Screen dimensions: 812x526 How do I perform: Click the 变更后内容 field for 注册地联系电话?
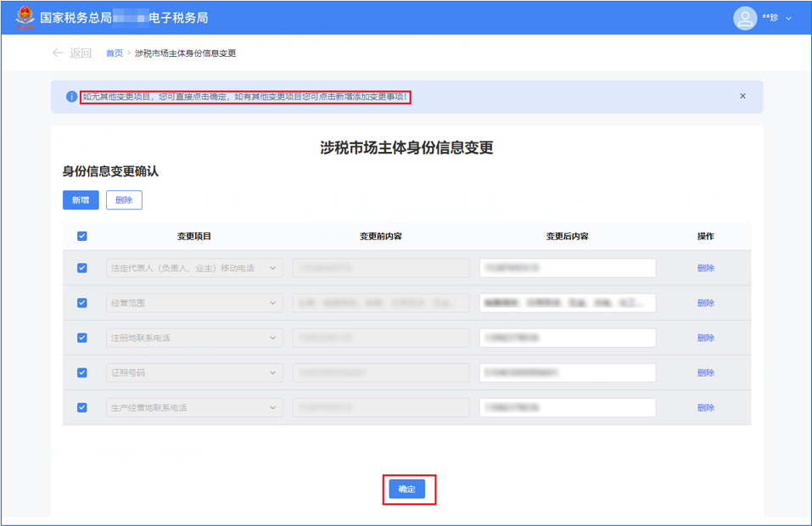click(x=567, y=338)
